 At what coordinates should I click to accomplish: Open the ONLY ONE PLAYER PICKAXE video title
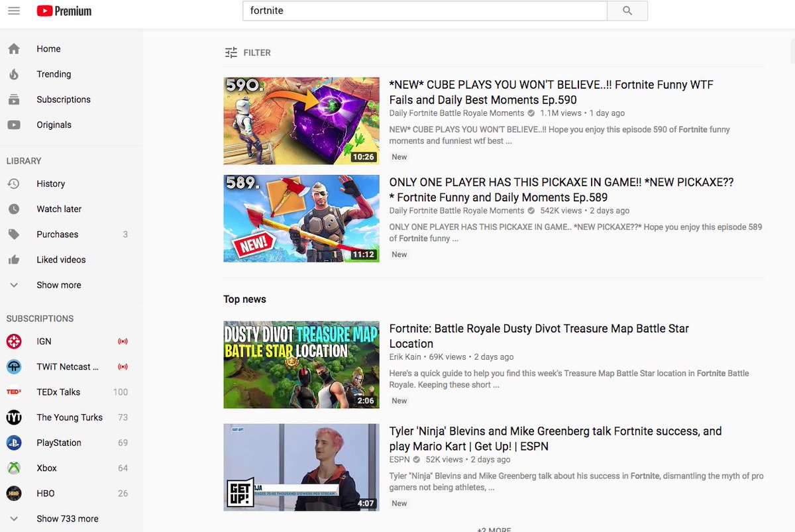pos(561,189)
